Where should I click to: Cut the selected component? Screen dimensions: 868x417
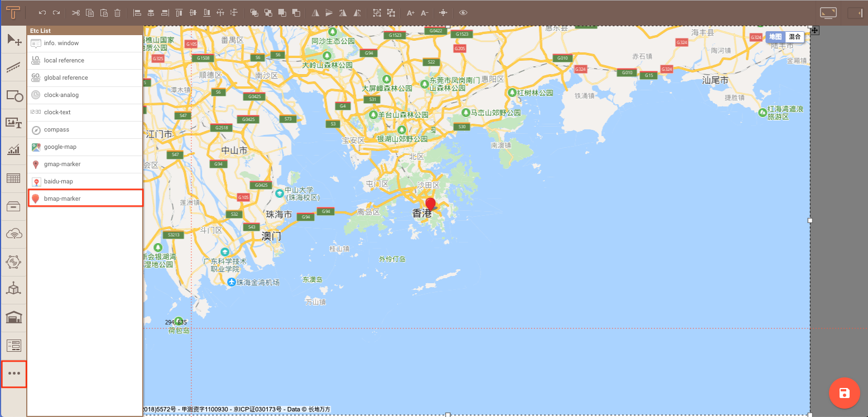coord(76,12)
